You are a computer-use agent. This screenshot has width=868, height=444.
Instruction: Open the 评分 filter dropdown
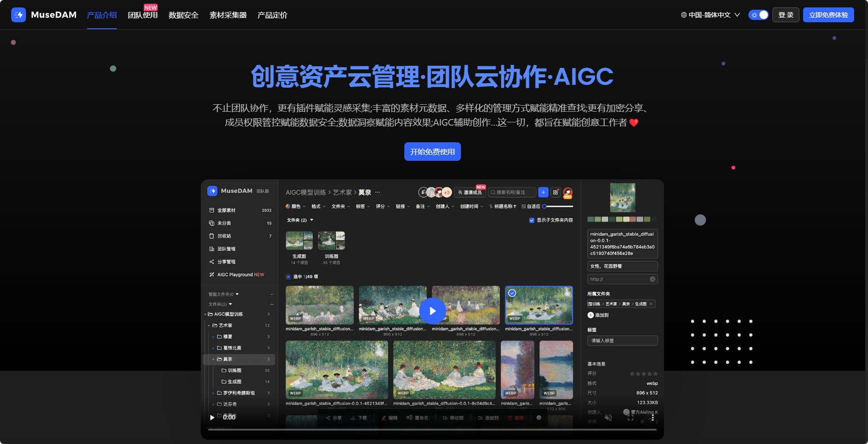[383, 206]
